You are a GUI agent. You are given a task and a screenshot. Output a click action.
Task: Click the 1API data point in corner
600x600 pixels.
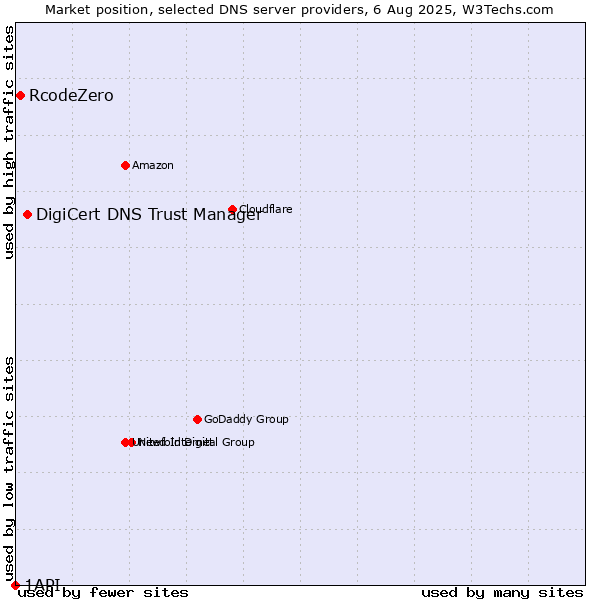15,585
